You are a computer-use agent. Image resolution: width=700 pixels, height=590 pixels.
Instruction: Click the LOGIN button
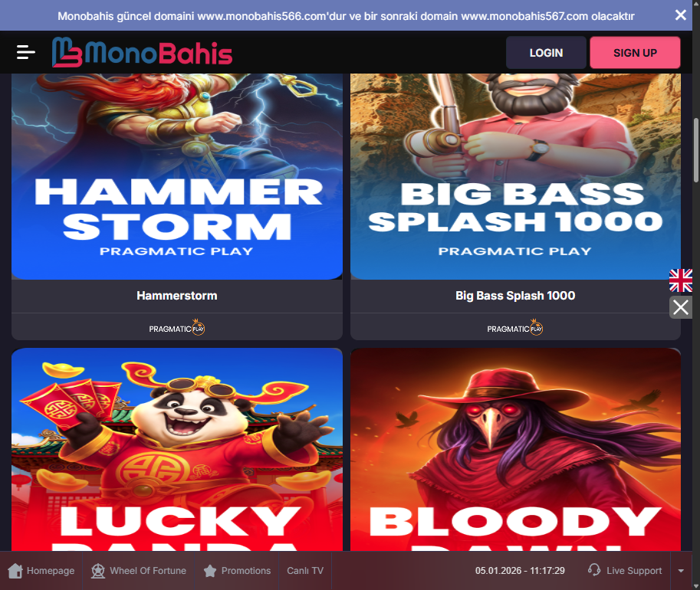(546, 53)
